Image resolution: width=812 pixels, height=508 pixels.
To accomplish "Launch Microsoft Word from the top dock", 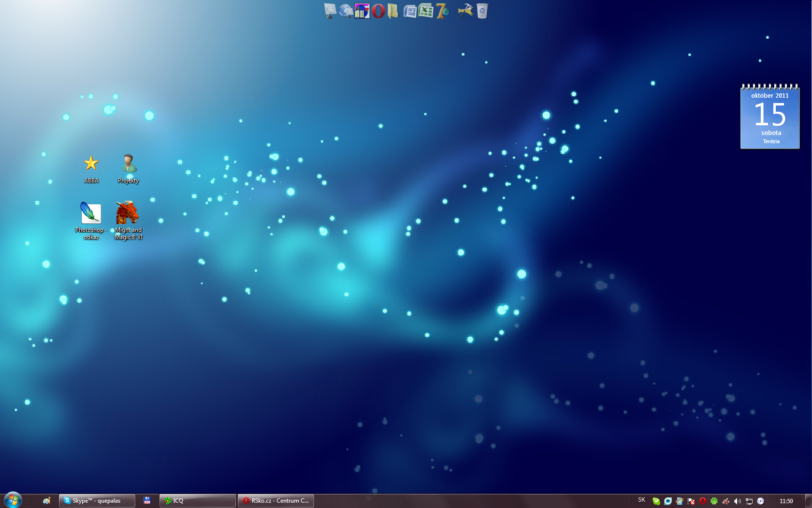I will [410, 11].
